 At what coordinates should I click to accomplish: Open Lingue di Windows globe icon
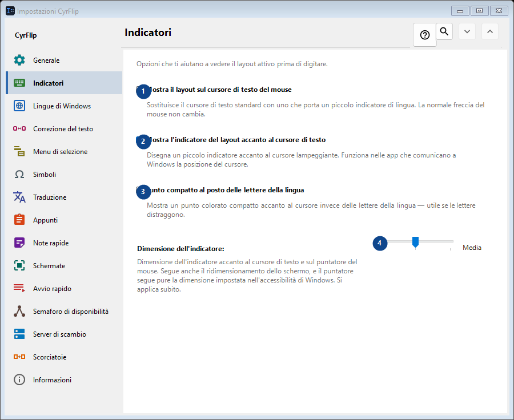point(19,106)
